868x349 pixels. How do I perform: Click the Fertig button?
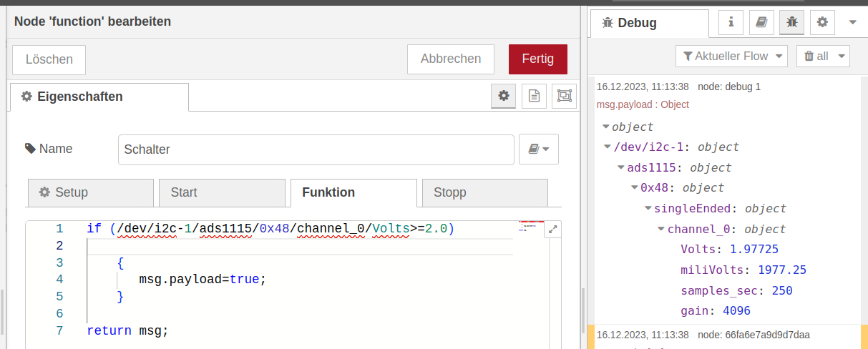coord(538,59)
